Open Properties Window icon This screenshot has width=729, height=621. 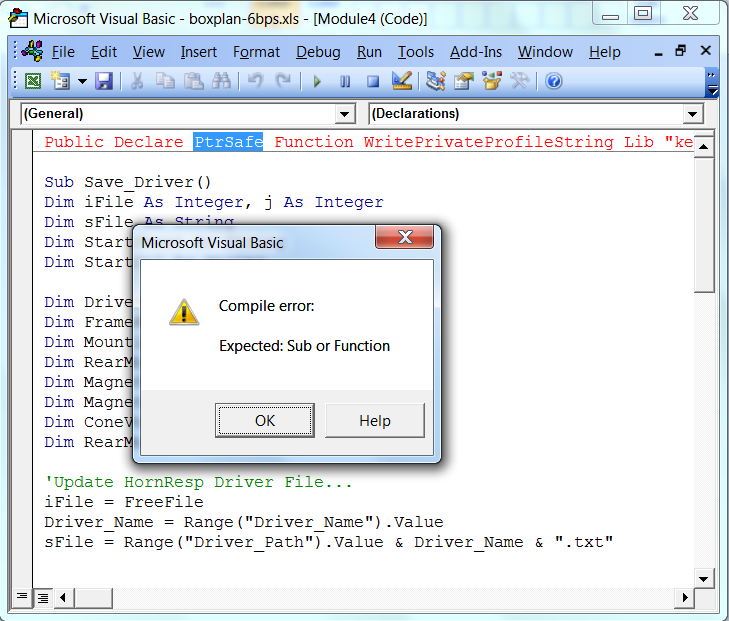[464, 81]
